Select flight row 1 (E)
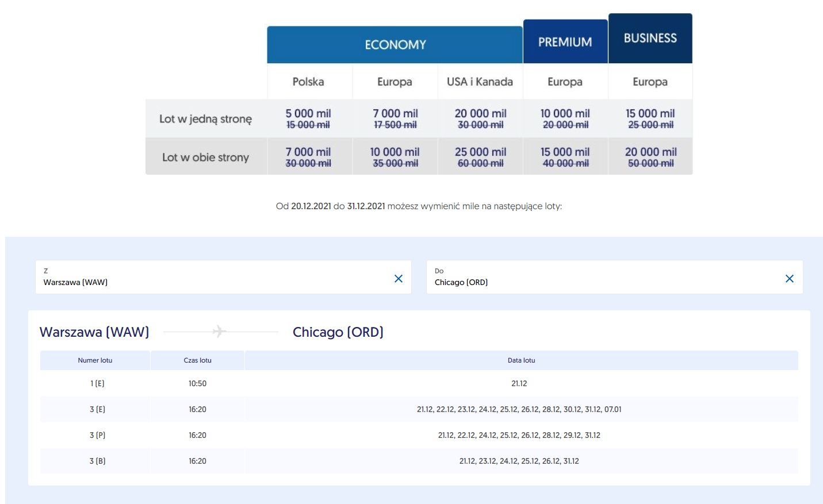This screenshot has width=823, height=504. coord(419,383)
